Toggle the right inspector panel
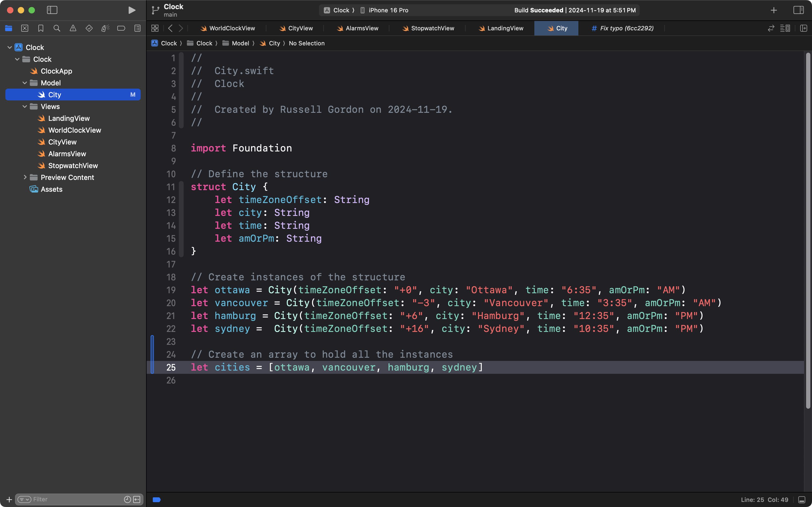 [x=798, y=10]
